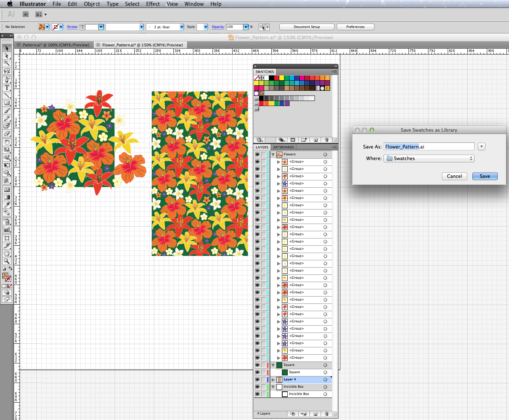Open Document Setup
Screen dimensions: 509x420
[307, 27]
